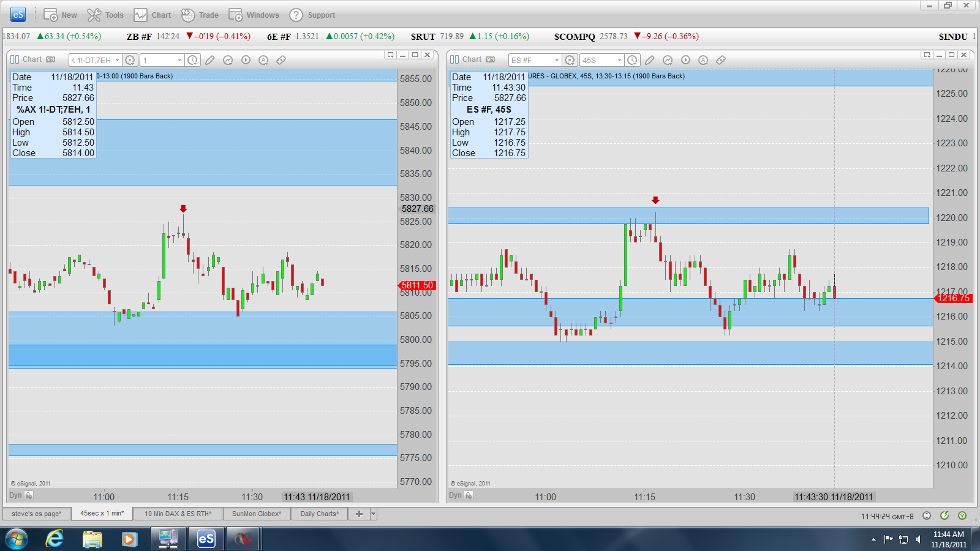This screenshot has height=551, width=980.
Task: Expand the 45S interval dropdown in right chart
Action: click(x=619, y=60)
